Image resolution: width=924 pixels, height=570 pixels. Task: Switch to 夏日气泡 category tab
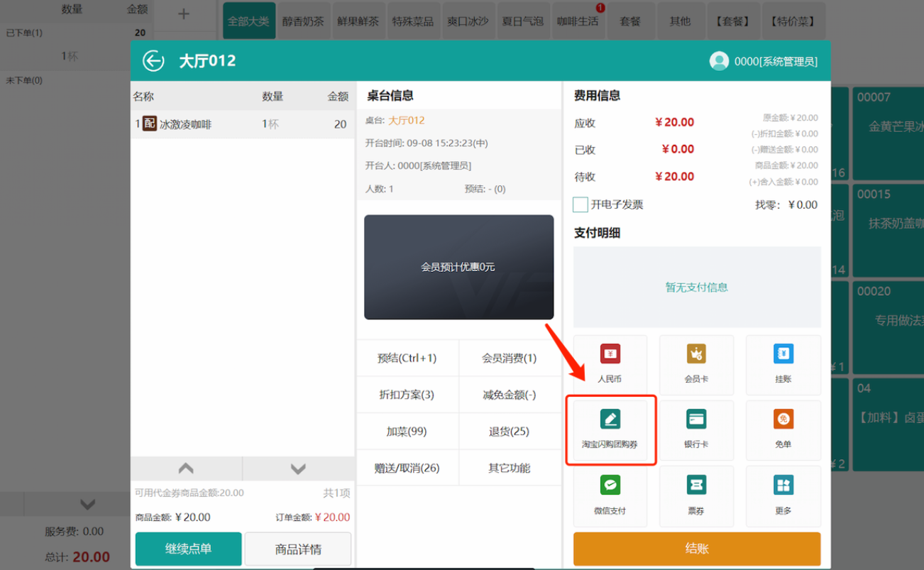(524, 21)
